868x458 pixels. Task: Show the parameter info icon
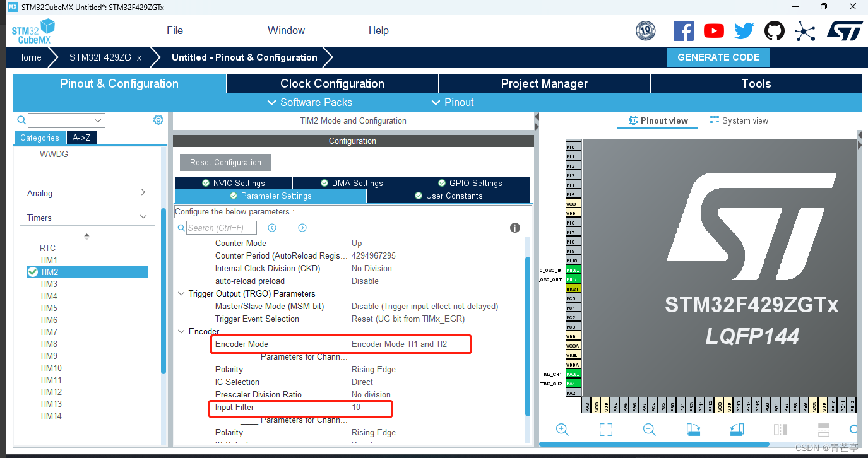coord(515,228)
